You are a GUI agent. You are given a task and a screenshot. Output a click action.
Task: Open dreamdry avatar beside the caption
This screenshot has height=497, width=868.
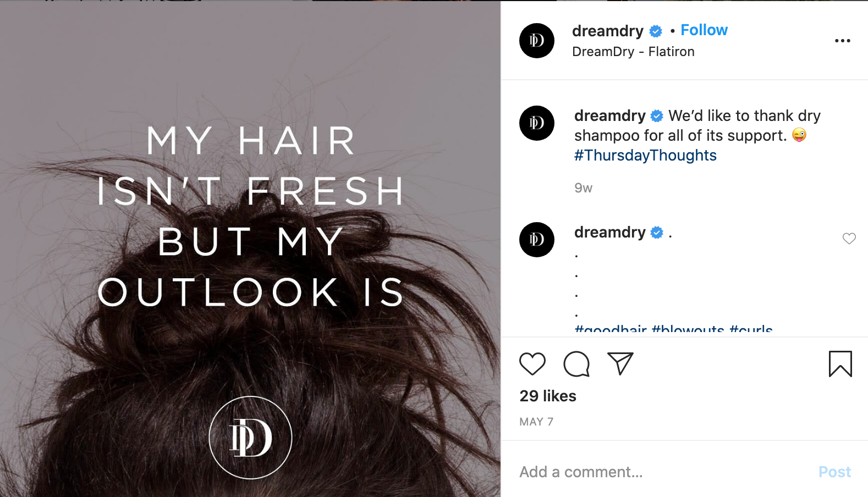[537, 123]
